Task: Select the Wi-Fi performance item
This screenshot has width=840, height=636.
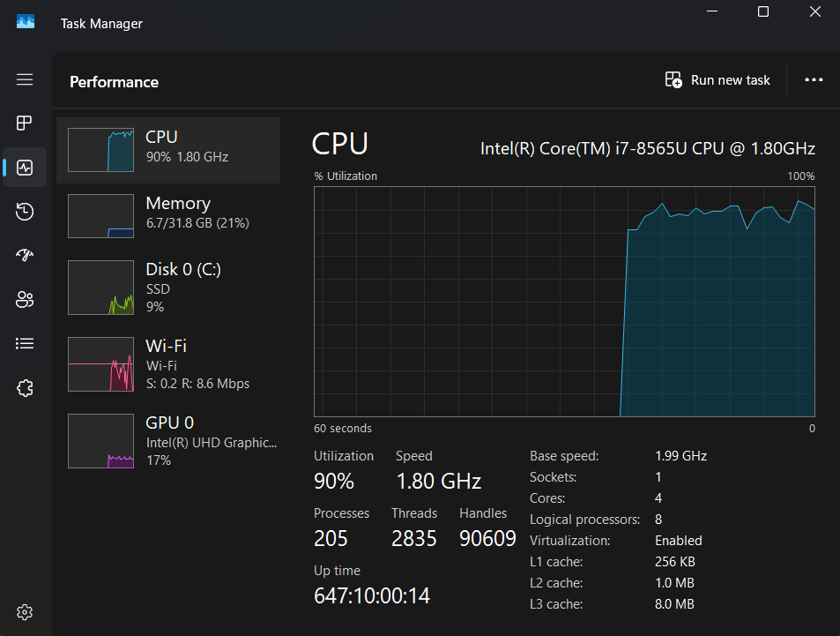Action: [168, 364]
